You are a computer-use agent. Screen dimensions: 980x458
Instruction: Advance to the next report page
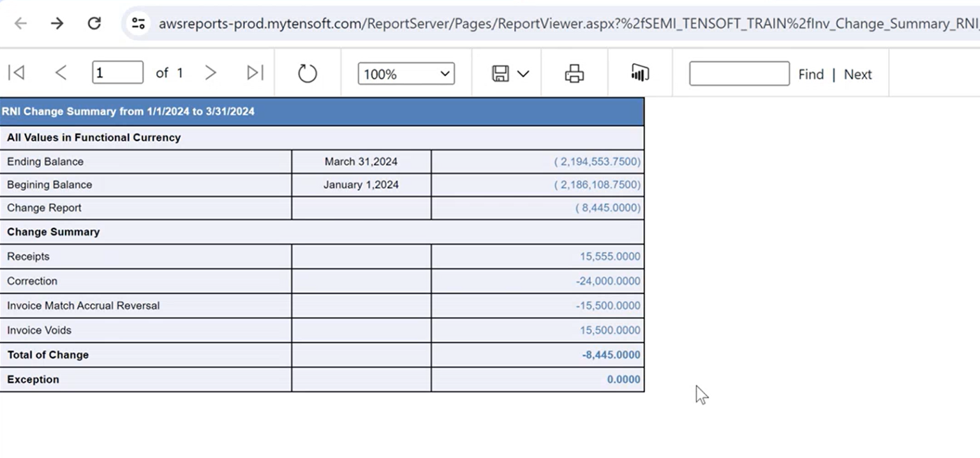pos(211,73)
